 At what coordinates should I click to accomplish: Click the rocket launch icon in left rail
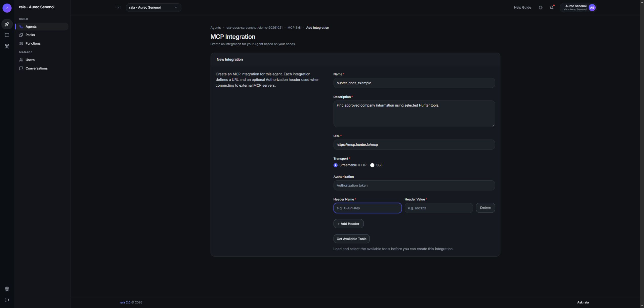point(7,24)
